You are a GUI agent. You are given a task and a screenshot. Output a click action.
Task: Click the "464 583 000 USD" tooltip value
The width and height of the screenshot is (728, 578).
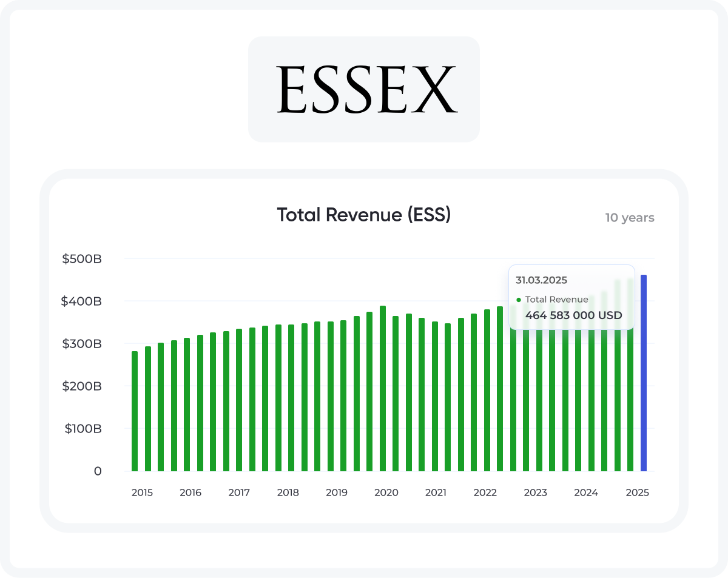point(574,315)
